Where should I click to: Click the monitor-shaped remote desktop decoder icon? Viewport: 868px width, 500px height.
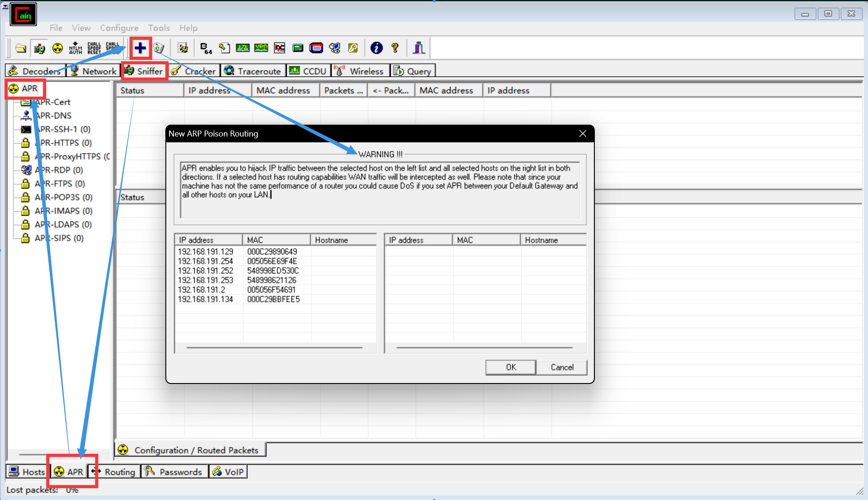[x=335, y=48]
